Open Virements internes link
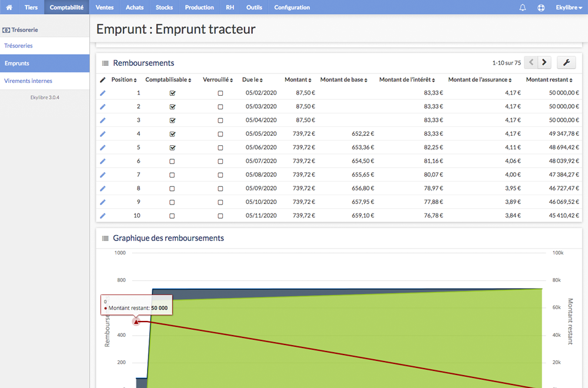This screenshot has width=588, height=388. click(28, 81)
